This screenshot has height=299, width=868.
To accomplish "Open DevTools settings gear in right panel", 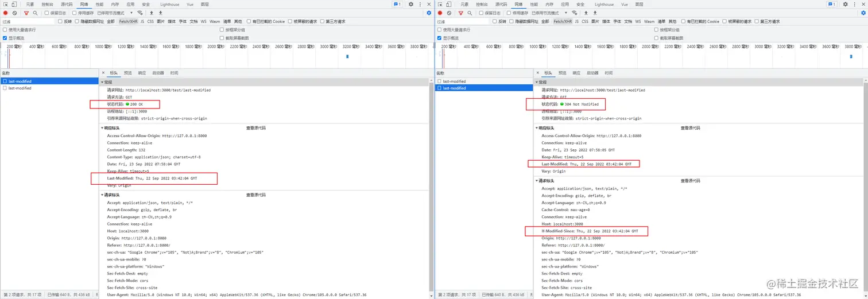I will click(846, 4).
